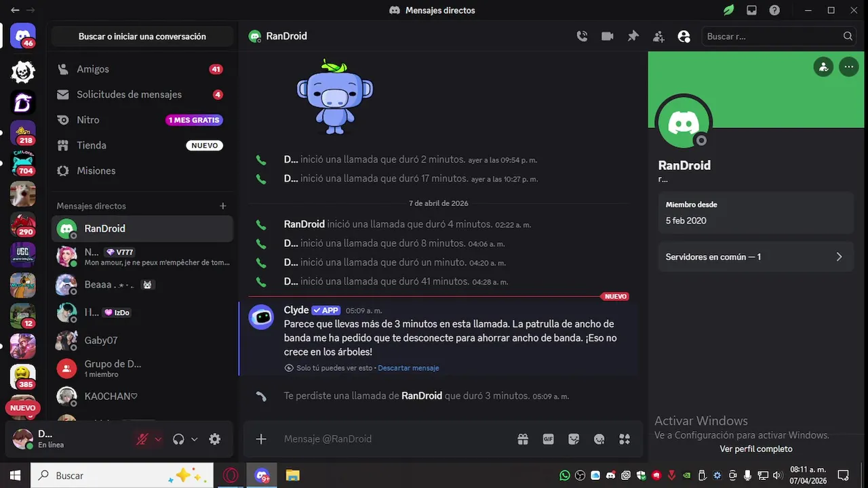The width and height of the screenshot is (868, 488).
Task: Click the green leaf icon in title bar
Action: coord(728,10)
